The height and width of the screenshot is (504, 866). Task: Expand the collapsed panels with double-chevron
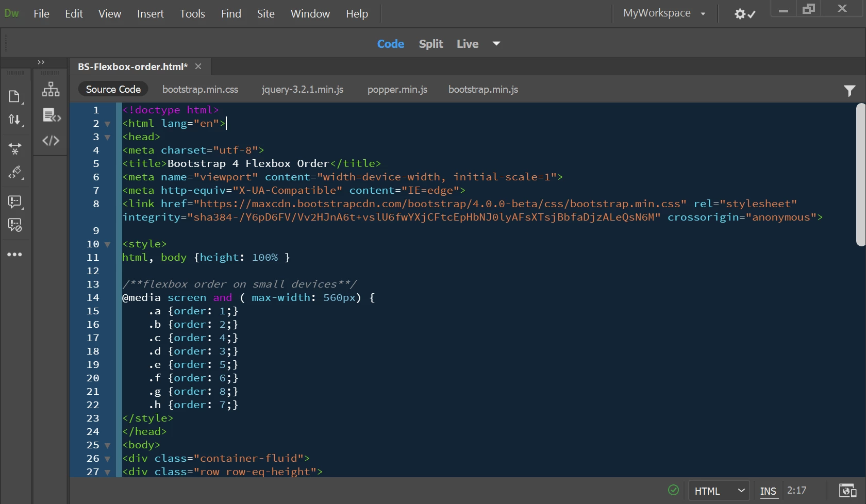point(41,62)
